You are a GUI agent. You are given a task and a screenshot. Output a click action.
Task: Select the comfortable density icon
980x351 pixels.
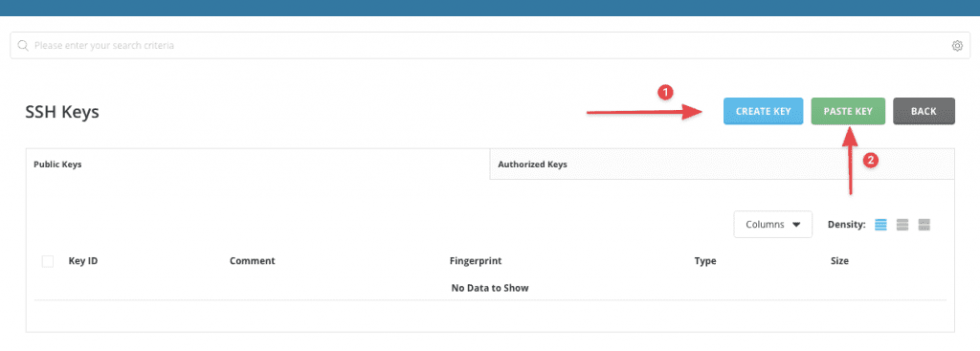(924, 225)
